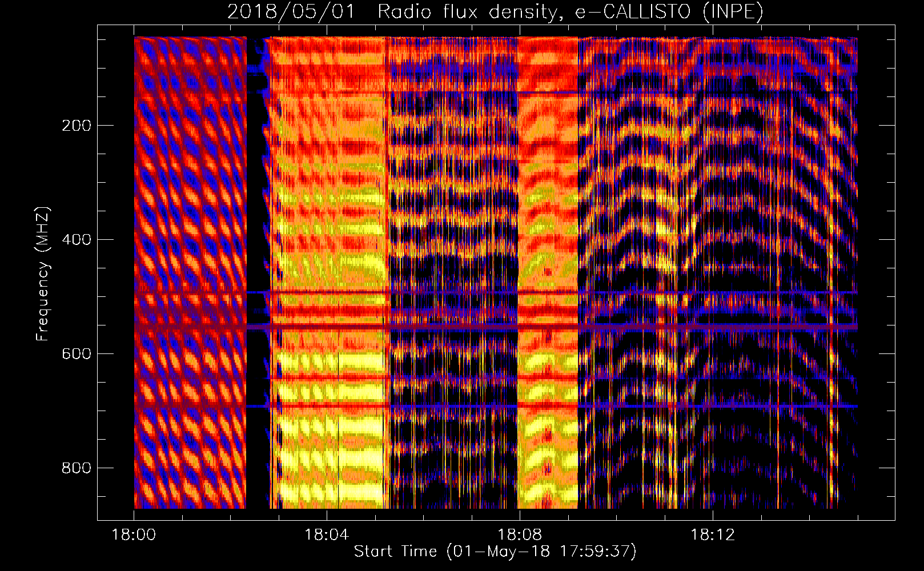The width and height of the screenshot is (924, 571).
Task: Click the 18:08 time tick label
Action: pyautogui.click(x=520, y=535)
